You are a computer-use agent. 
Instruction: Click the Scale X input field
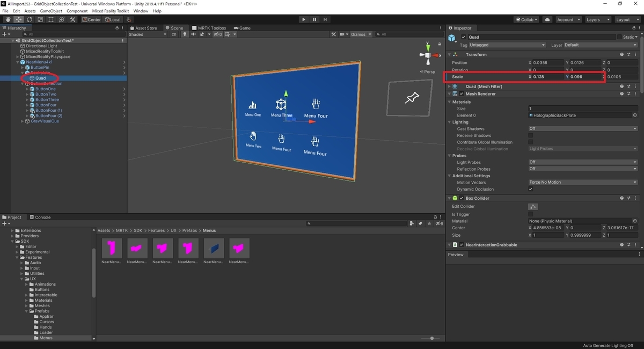547,77
